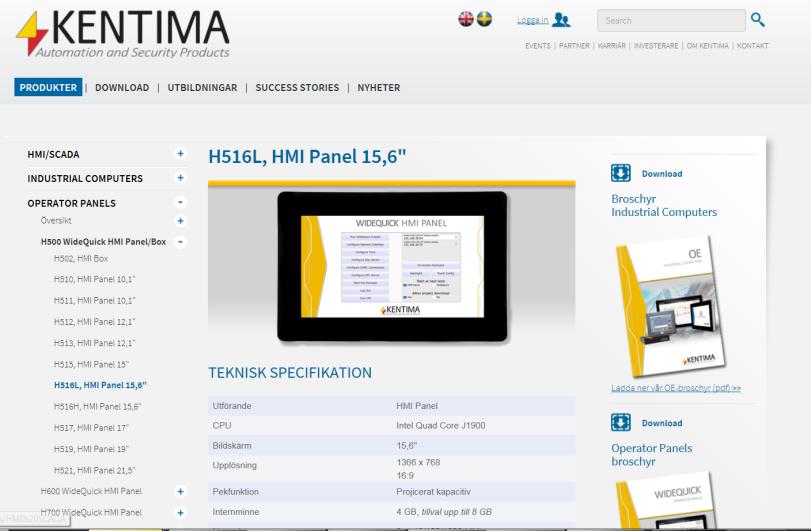The height and width of the screenshot is (531, 811).
Task: Click the search magnifier icon
Action: [758, 20]
